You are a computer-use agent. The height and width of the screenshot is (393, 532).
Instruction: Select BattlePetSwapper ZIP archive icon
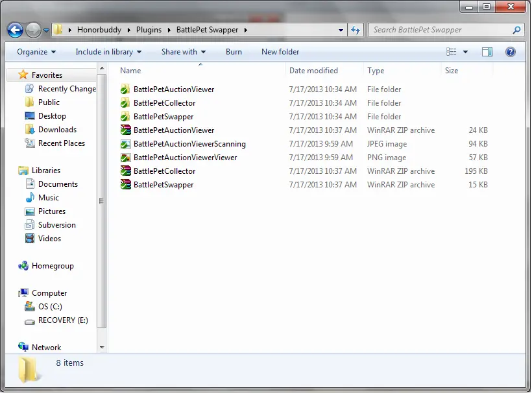click(125, 185)
